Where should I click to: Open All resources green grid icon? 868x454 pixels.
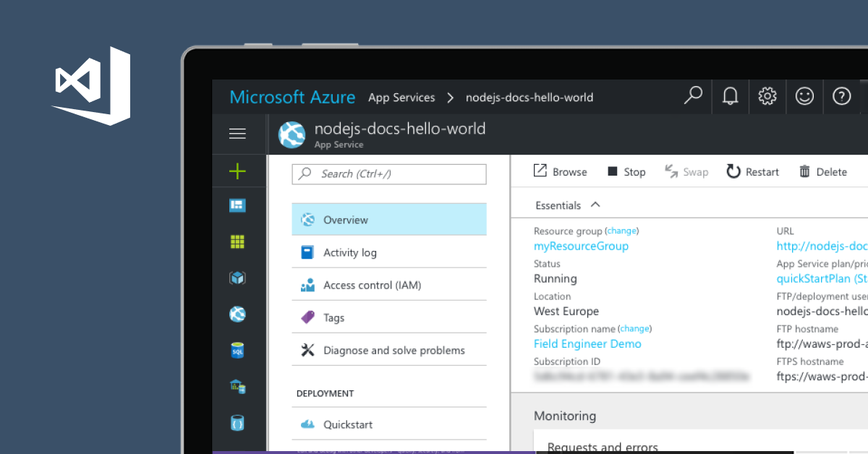(x=237, y=241)
